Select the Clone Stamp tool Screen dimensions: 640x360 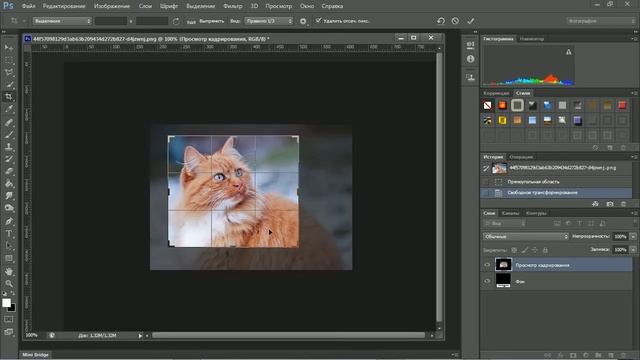pyautogui.click(x=9, y=147)
